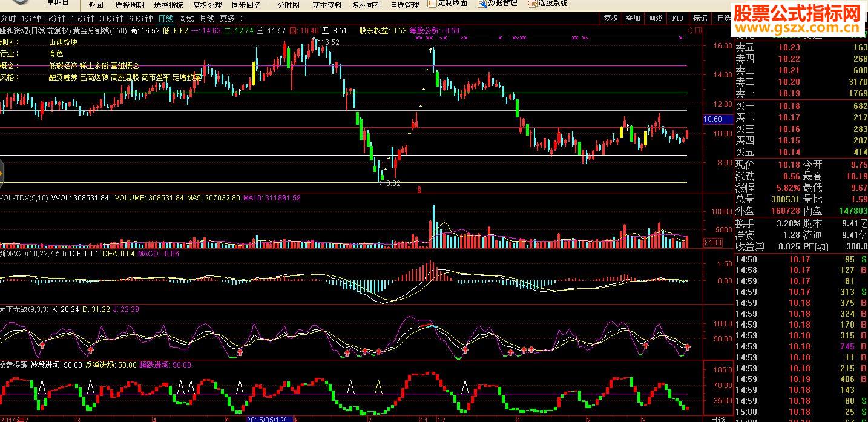Open 多股同列 view
The height and width of the screenshot is (422, 868).
coord(366,5)
